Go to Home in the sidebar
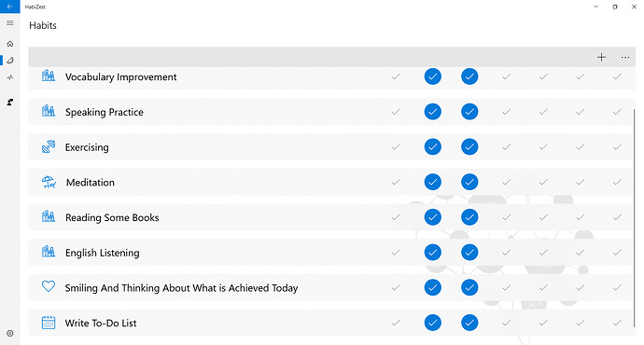 tap(10, 44)
